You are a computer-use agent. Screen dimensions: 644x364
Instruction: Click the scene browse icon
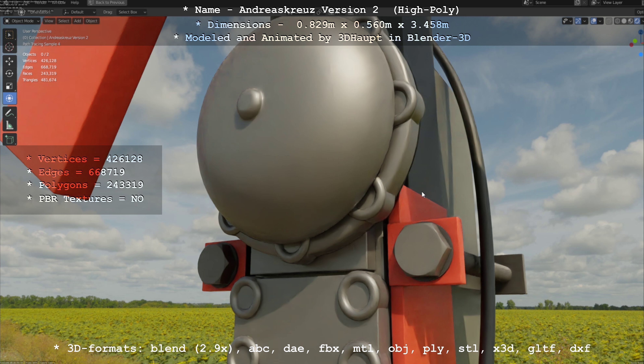pos(528,2)
